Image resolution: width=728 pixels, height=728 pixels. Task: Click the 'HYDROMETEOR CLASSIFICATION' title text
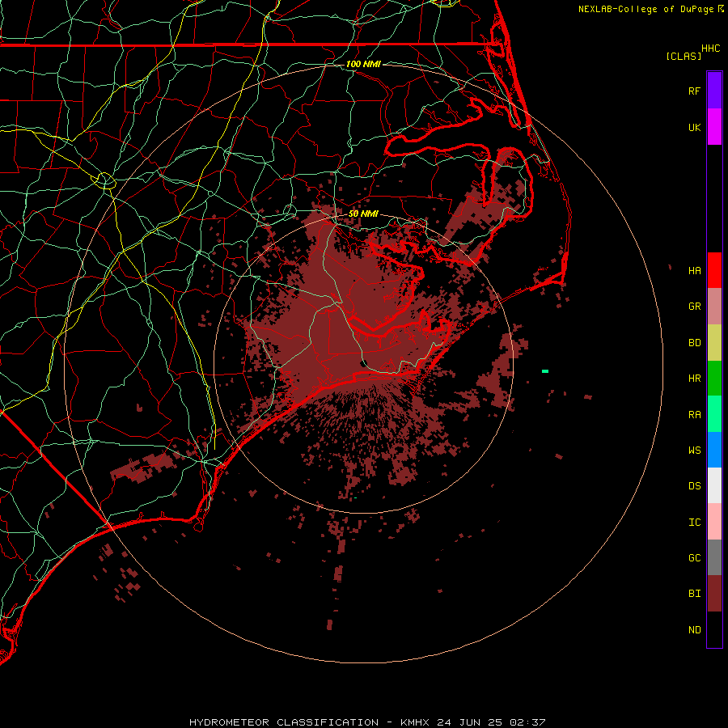click(x=284, y=722)
